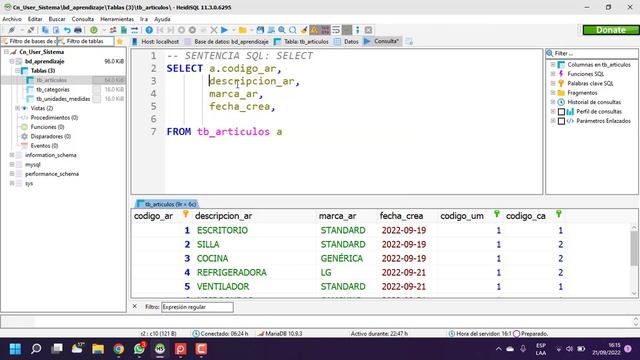Open the Consulta menu
Image resolution: width=640 pixels, height=360 pixels.
(x=82, y=19)
